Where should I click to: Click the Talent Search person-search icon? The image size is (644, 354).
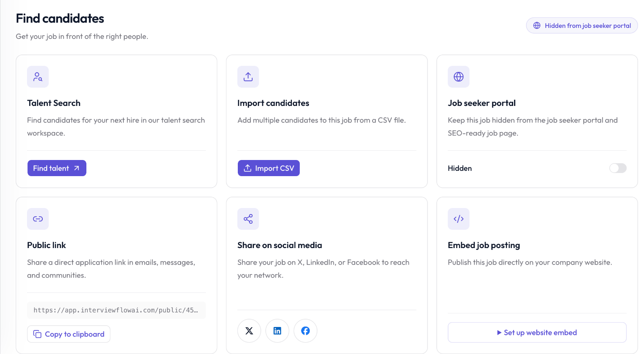[38, 77]
